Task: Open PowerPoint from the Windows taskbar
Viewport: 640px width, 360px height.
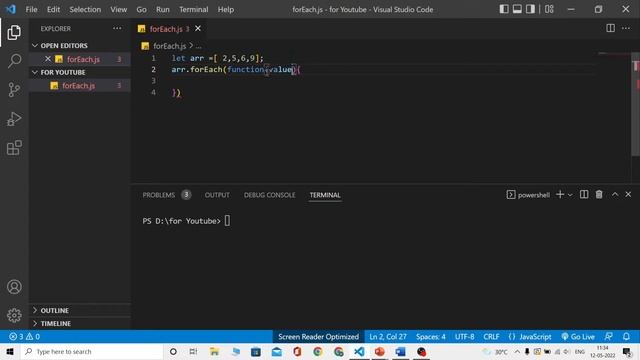Action: click(x=380, y=351)
